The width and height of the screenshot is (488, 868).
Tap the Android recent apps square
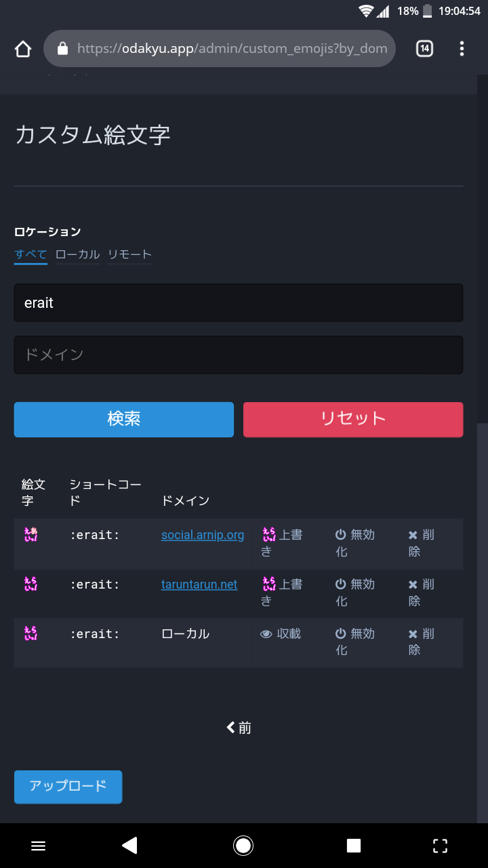tap(354, 845)
